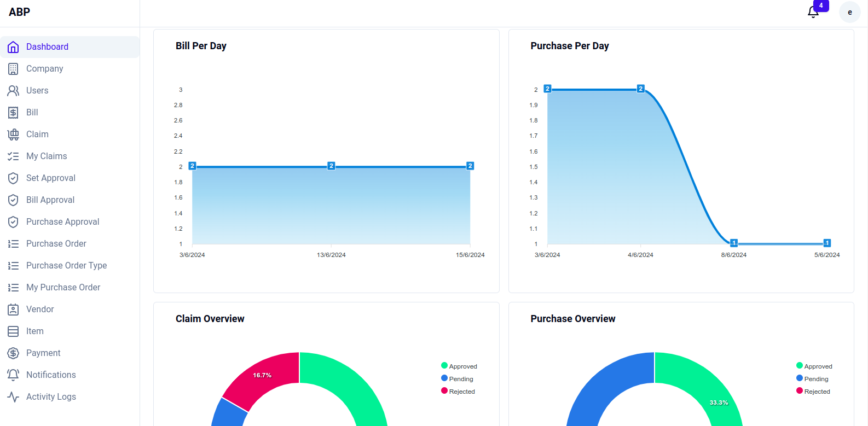Click 4/6/2024 data point on Purchase chart
This screenshot has height=426, width=868.
point(641,89)
